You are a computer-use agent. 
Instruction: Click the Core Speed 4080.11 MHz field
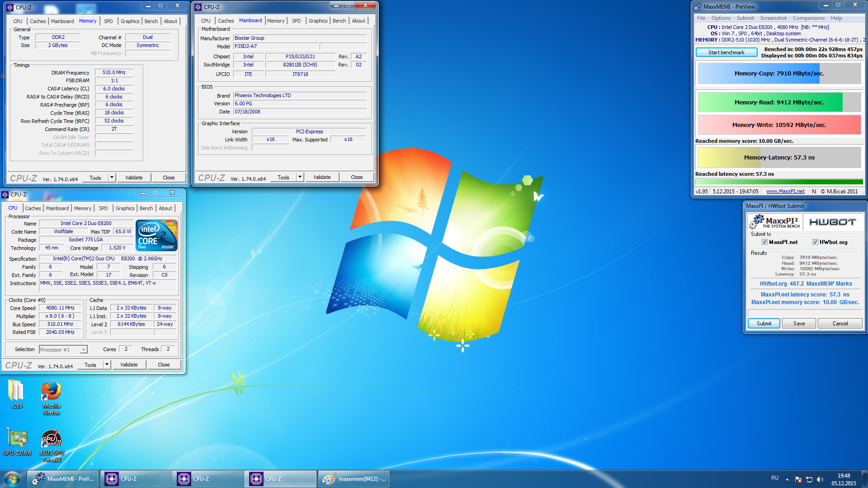pyautogui.click(x=60, y=308)
